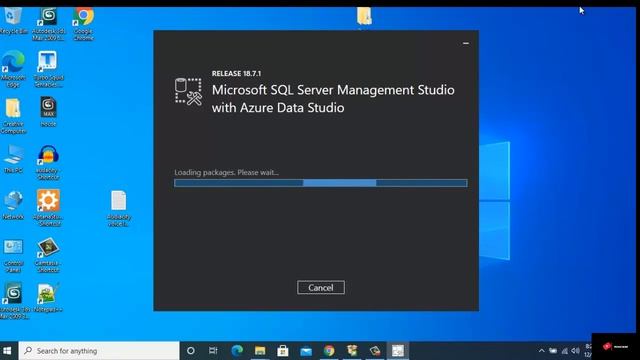The width and height of the screenshot is (640, 360).
Task: Select the Recycle Bin desktop icon
Action: tap(13, 21)
